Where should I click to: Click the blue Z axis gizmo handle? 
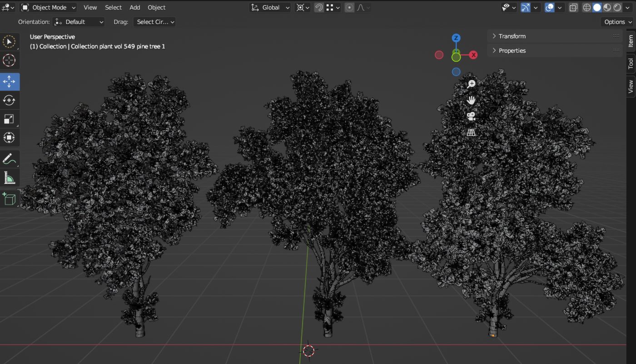[x=456, y=38]
